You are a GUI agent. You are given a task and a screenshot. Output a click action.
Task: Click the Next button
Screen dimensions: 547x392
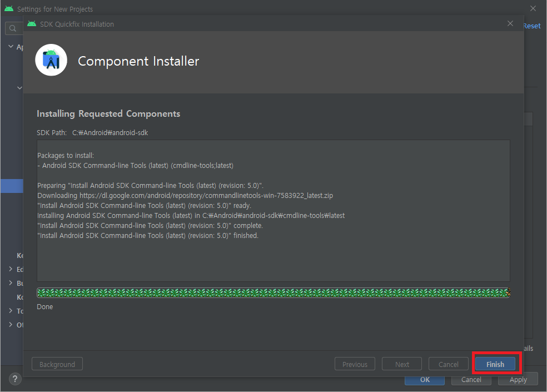coord(402,364)
